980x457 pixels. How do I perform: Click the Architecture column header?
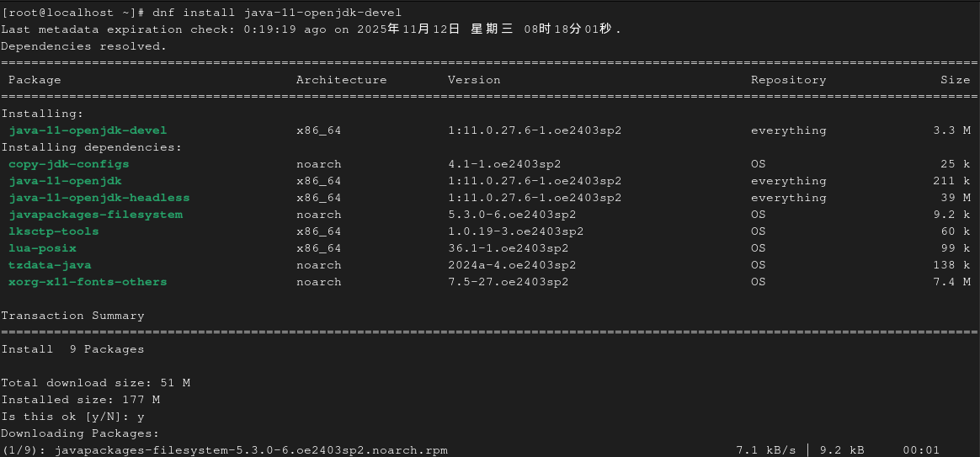click(x=341, y=80)
